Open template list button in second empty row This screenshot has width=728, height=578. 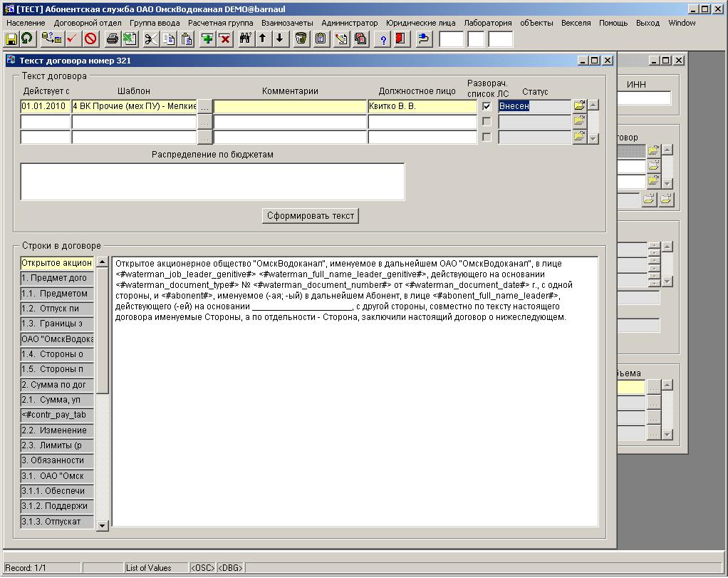pos(205,122)
